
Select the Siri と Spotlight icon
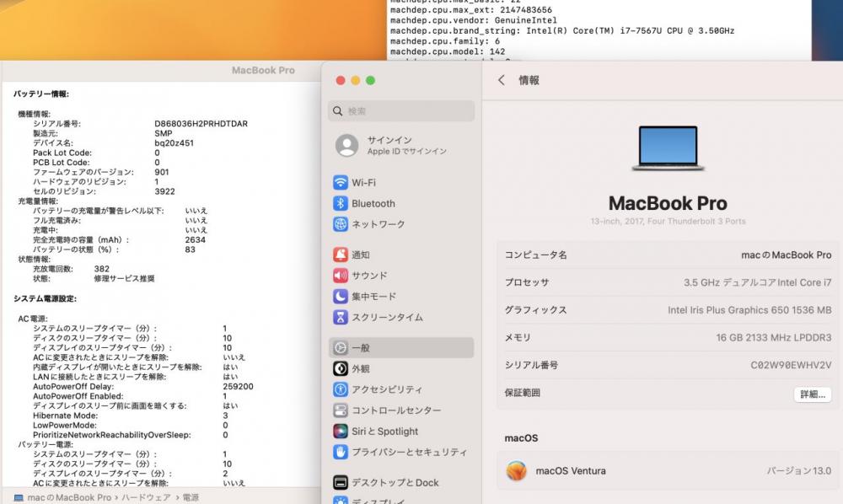[341, 431]
